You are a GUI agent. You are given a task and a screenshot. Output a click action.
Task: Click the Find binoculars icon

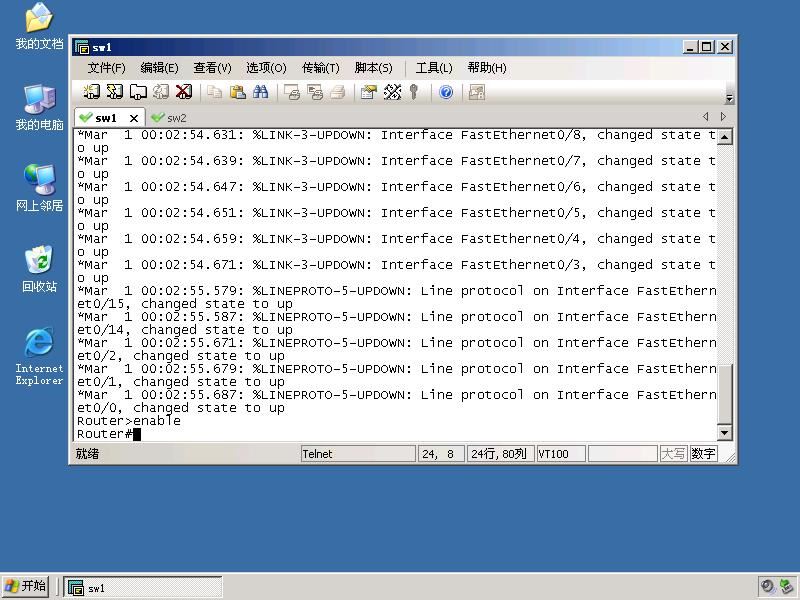click(260, 92)
